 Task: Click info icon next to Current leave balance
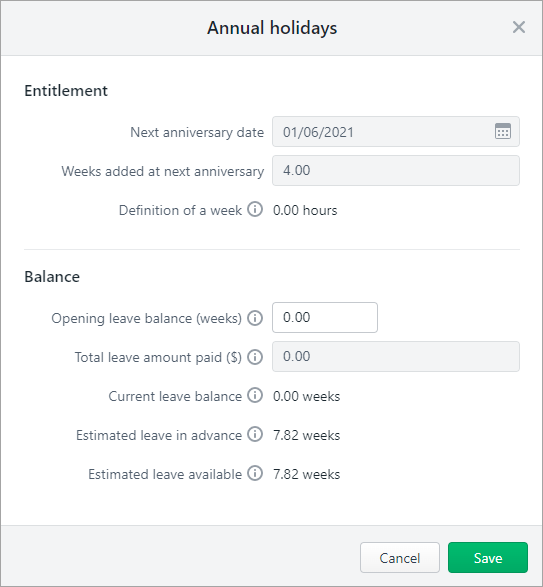click(x=255, y=395)
